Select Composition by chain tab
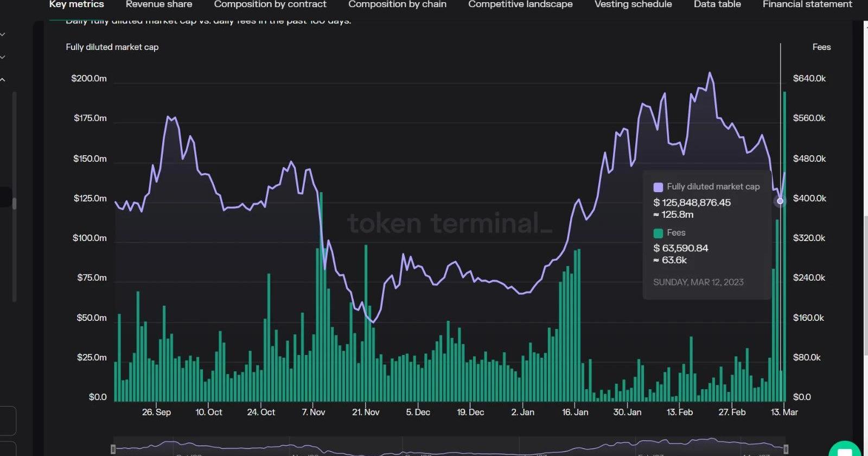Viewport: 868px width, 456px height. [x=397, y=4]
